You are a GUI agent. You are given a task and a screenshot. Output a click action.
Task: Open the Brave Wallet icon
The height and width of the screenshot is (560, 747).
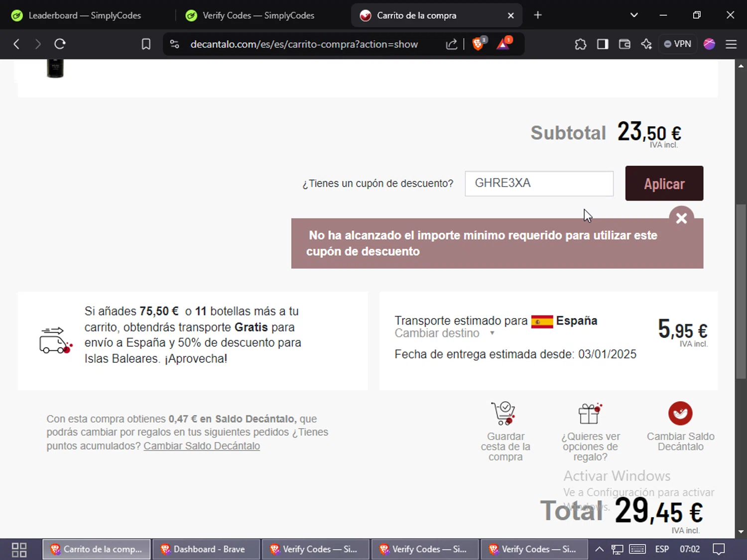(x=624, y=44)
